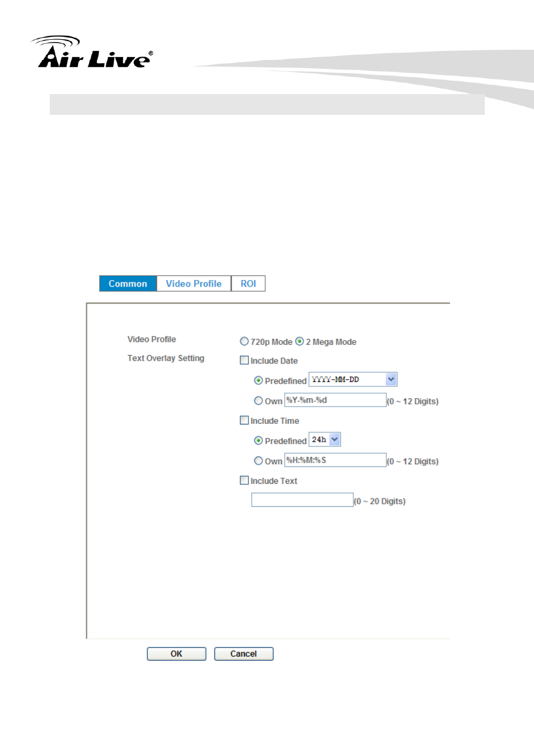Viewport: 534px width, 756px height.
Task: Open the Video Profile tab
Action: (x=194, y=283)
